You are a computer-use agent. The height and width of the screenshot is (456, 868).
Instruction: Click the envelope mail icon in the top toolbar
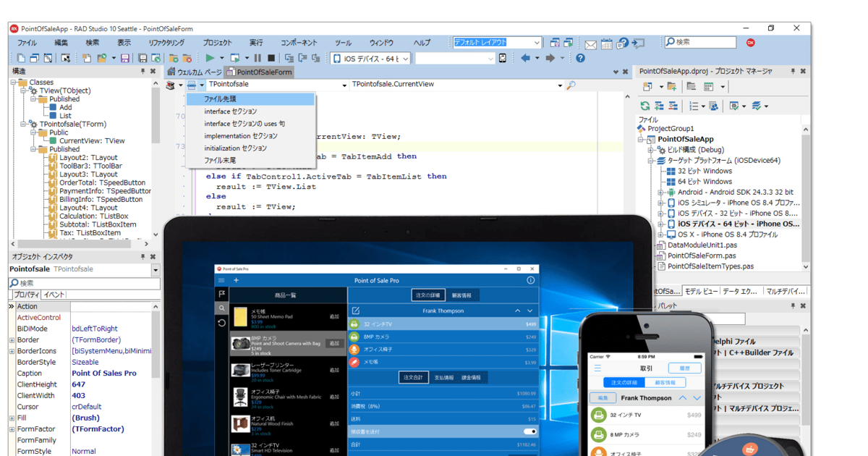tap(591, 43)
